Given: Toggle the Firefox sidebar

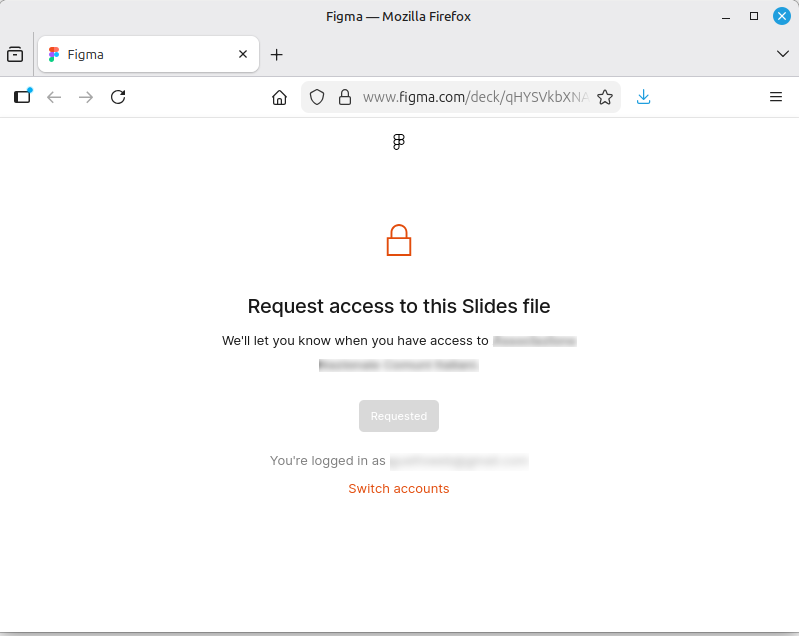Looking at the screenshot, I should tap(22, 97).
